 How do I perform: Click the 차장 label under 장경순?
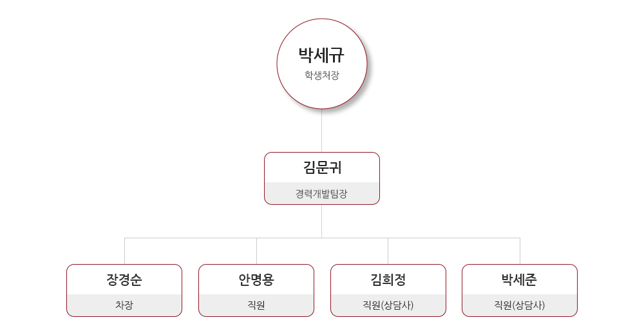tap(124, 305)
